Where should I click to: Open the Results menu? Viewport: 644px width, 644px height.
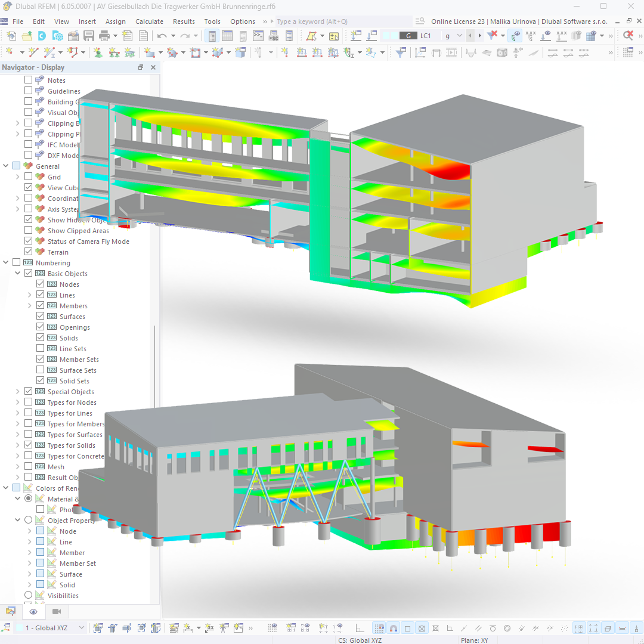pyautogui.click(x=184, y=21)
